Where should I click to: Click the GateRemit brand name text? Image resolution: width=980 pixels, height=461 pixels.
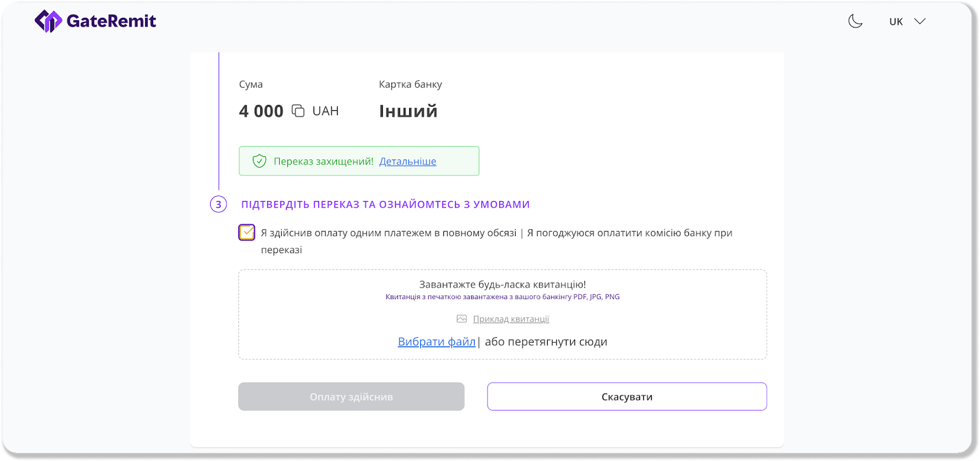111,21
